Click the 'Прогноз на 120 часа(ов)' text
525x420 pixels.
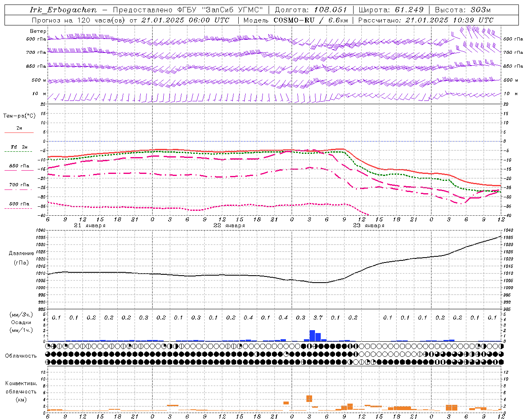tap(79, 20)
